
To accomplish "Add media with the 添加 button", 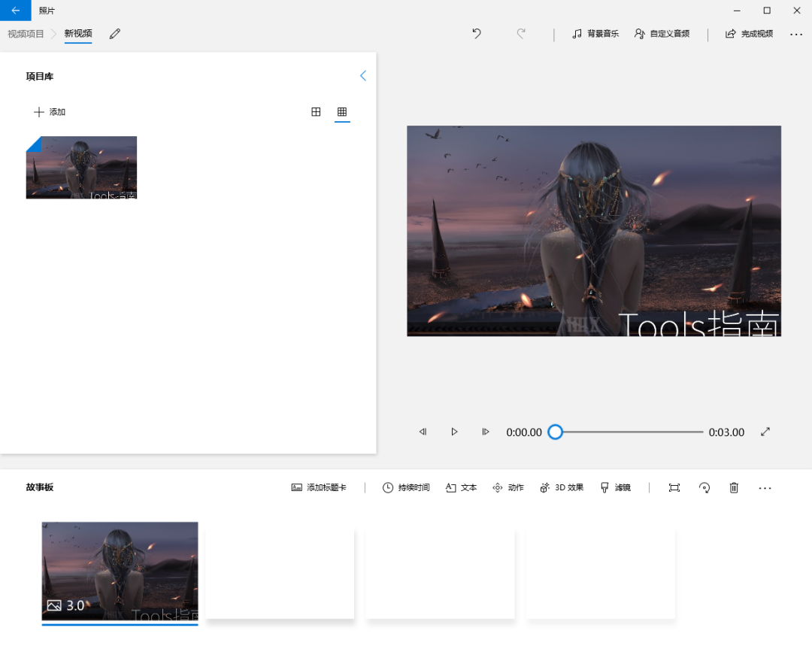I will coord(50,112).
